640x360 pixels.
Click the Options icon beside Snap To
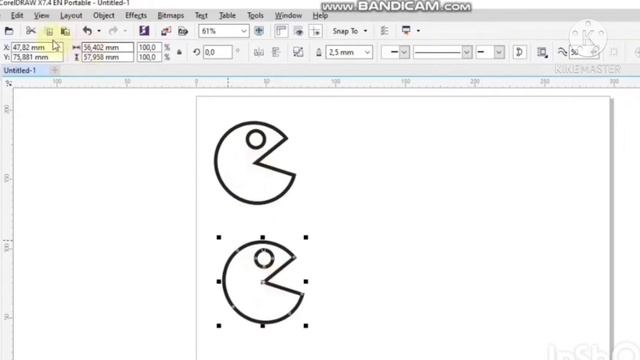pos(384,31)
